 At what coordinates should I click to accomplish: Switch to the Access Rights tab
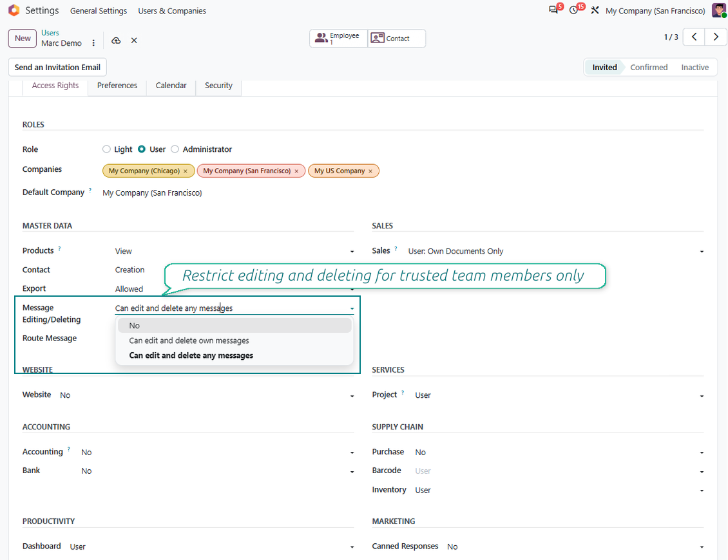[55, 86]
